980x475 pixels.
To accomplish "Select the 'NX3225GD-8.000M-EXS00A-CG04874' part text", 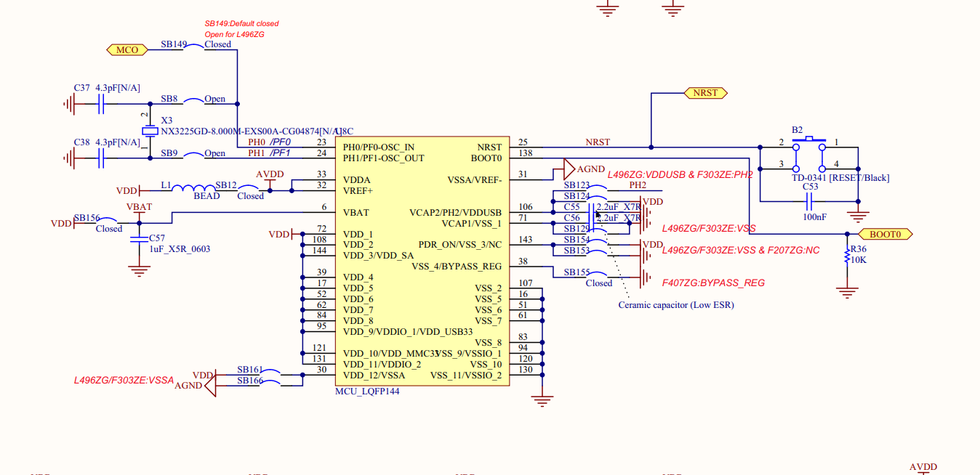I will tap(244, 131).
